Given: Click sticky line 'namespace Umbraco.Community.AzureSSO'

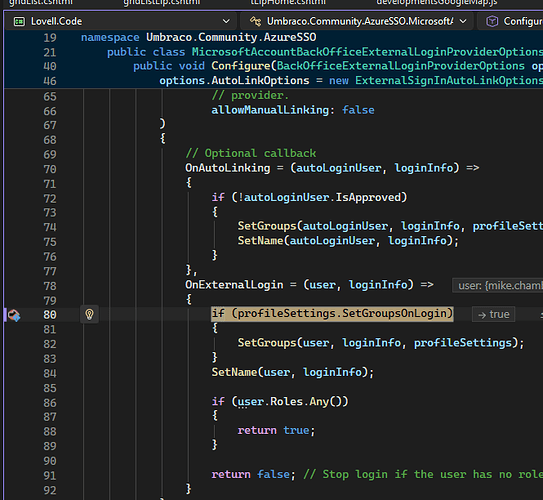Looking at the screenshot, I should pyautogui.click(x=198, y=37).
